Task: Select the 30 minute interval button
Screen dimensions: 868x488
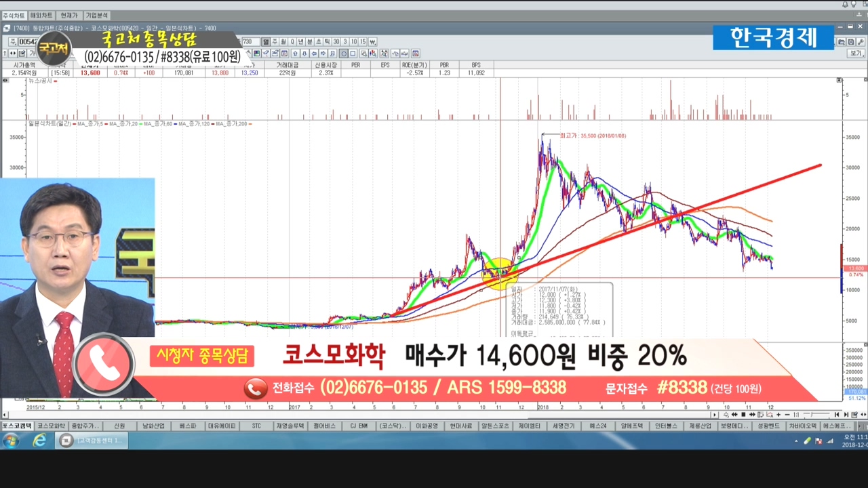Action: [336, 42]
